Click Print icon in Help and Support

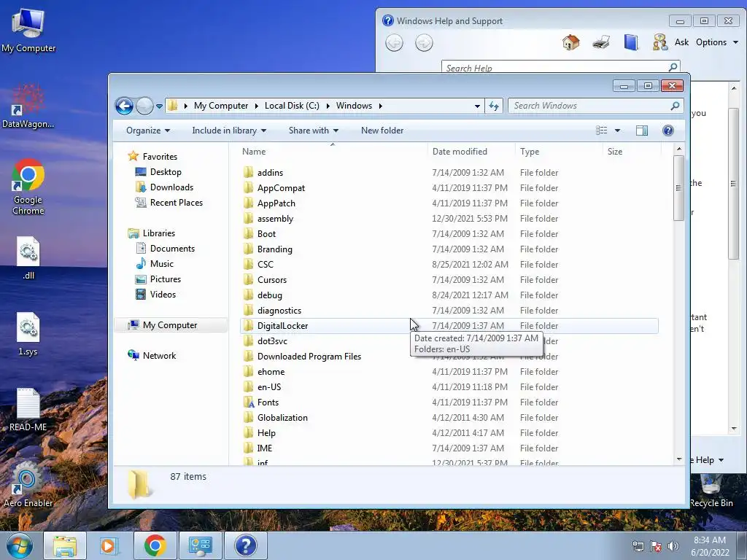601,42
